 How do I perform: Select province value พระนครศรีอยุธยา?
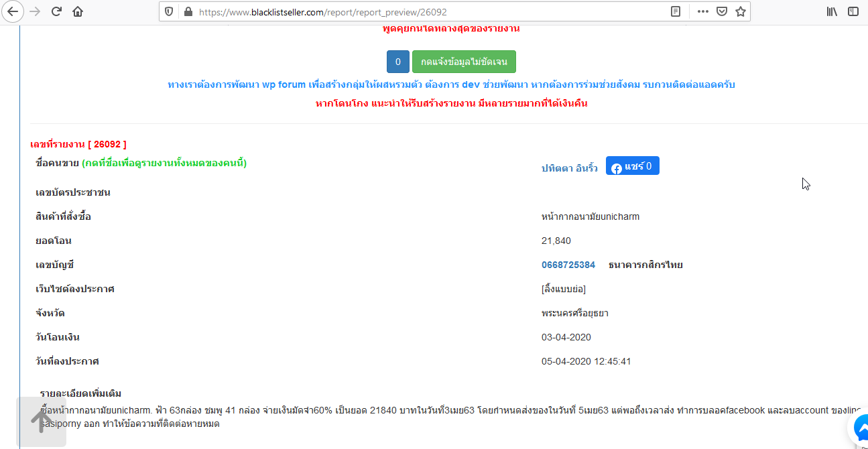575,313
